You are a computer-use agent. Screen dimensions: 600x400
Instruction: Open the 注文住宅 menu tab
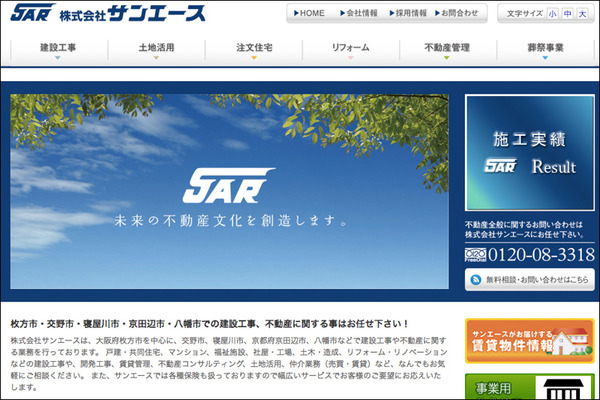coord(253,48)
